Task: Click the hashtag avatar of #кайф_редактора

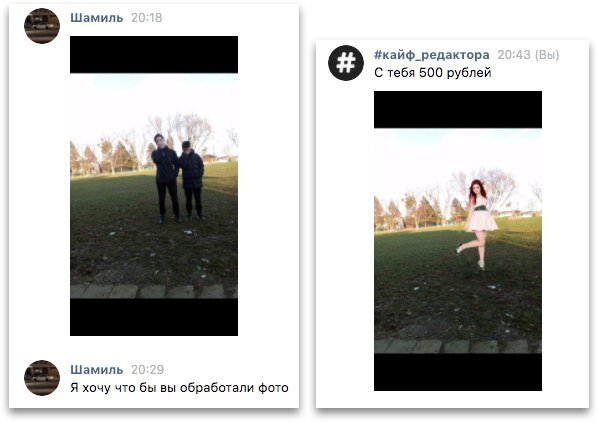Action: pos(346,63)
